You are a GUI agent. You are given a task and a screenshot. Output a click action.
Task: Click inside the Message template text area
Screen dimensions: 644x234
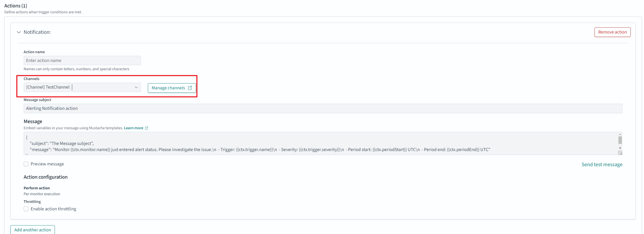coord(320,144)
